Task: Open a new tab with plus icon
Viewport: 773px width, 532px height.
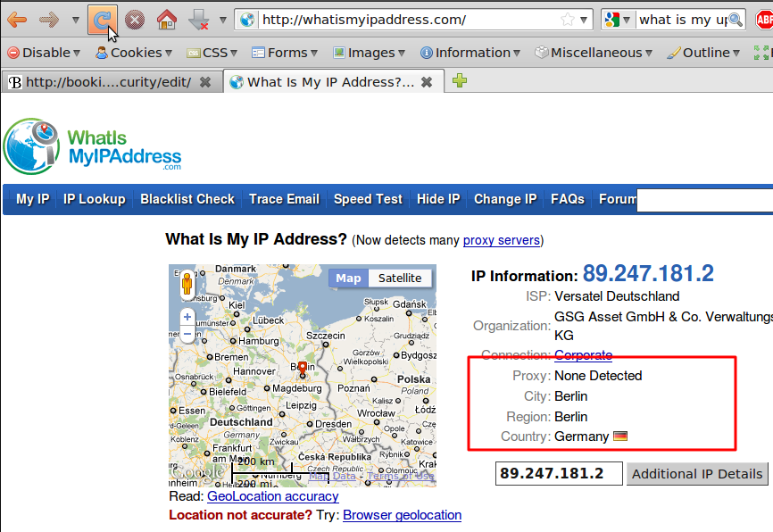Action: pos(460,82)
